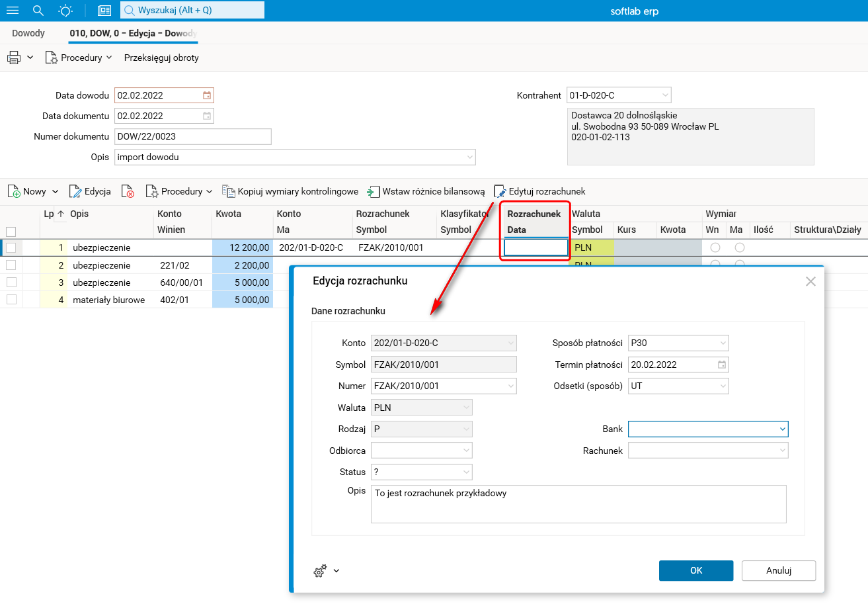868x612 pixels.
Task: Expand the Kontrahent dropdown
Action: [x=666, y=95]
